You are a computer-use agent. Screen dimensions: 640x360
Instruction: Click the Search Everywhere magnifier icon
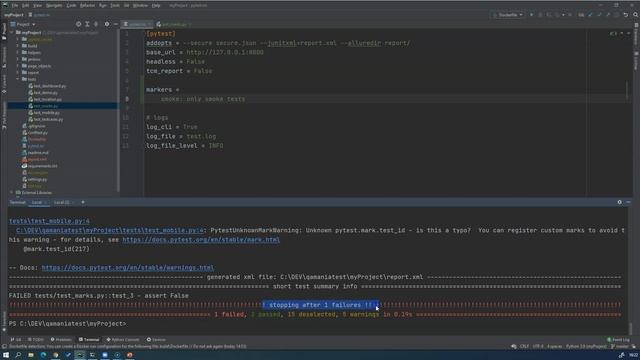tap(636, 15)
